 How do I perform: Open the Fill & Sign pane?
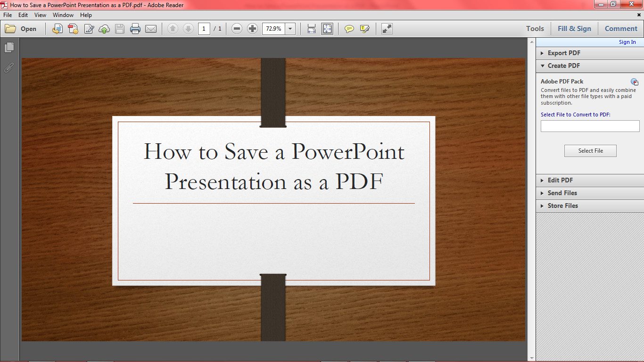(574, 29)
